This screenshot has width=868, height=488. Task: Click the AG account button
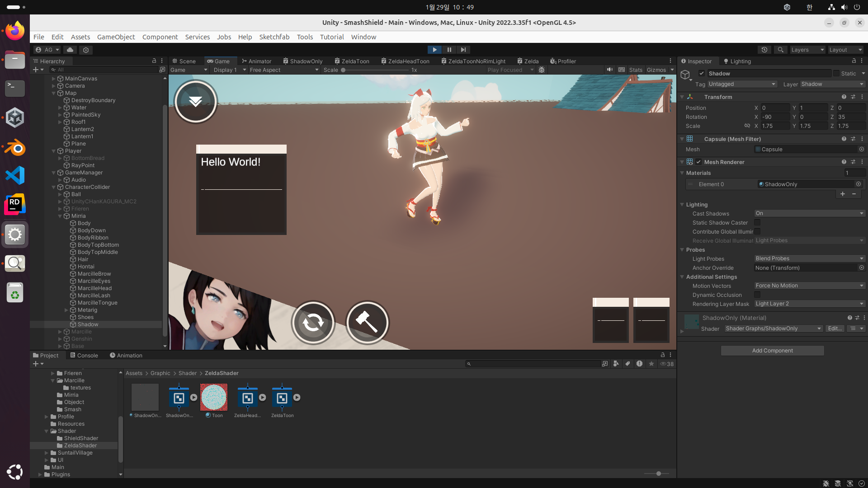click(x=47, y=50)
